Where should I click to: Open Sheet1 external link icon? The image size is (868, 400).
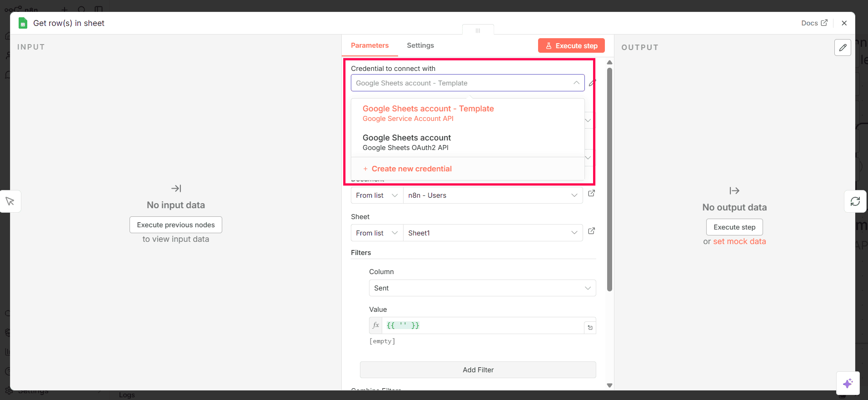coord(591,231)
